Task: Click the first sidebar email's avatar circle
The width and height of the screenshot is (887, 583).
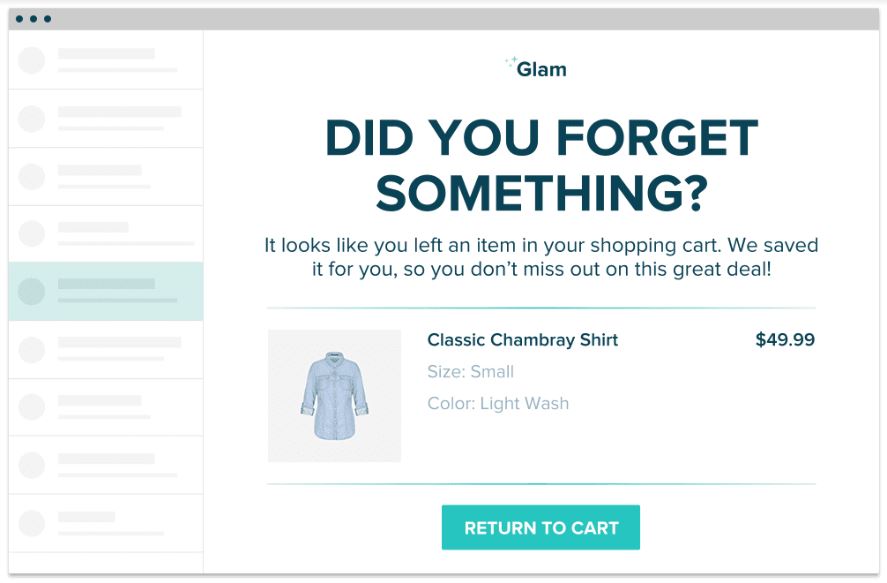Action: pos(32,60)
